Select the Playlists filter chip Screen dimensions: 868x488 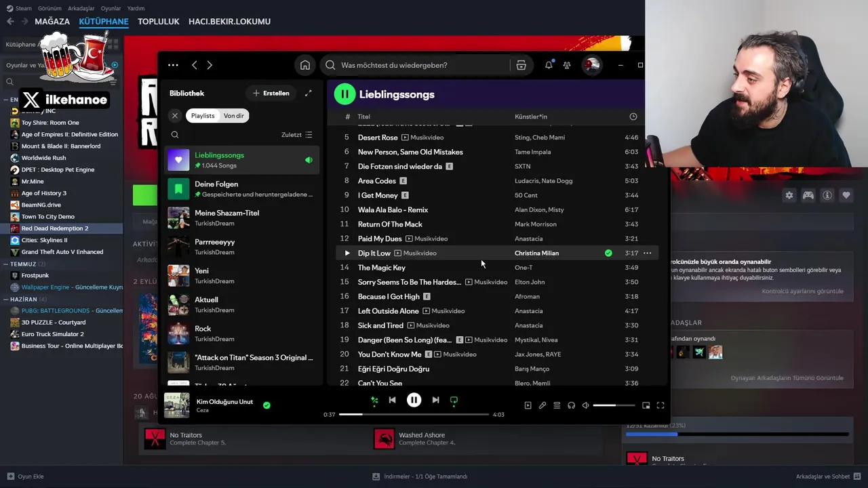coord(203,116)
